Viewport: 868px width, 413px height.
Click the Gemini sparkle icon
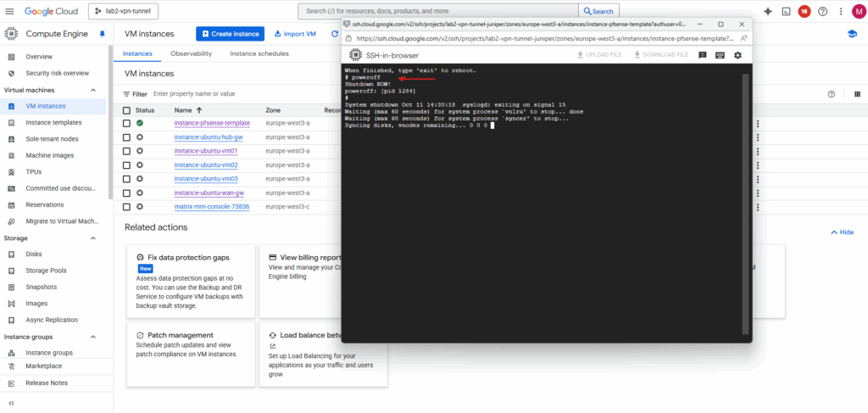click(x=767, y=11)
